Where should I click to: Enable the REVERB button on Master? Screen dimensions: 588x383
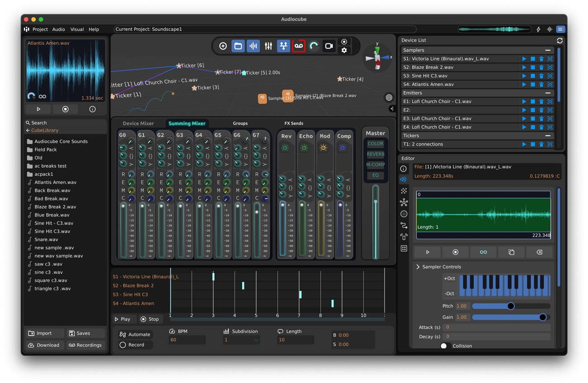(x=375, y=154)
